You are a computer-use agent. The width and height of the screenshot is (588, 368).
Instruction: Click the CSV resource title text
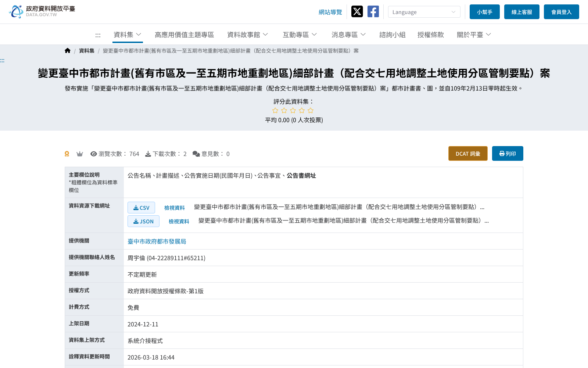(339, 207)
